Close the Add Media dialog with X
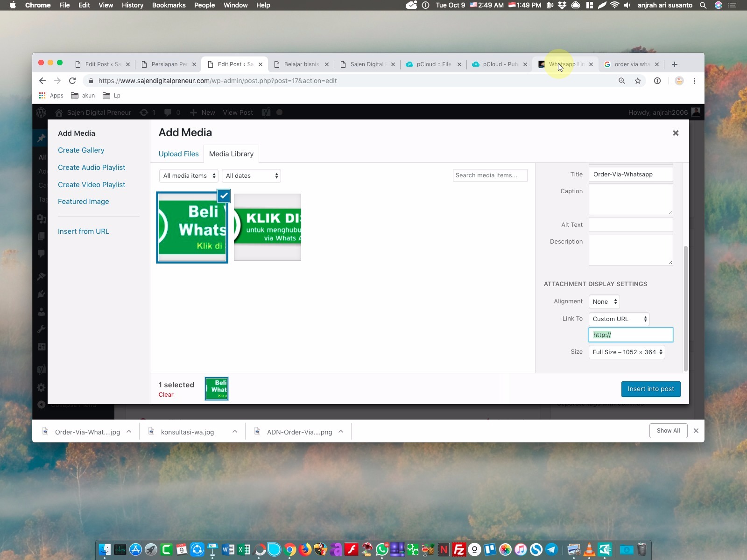 [675, 133]
